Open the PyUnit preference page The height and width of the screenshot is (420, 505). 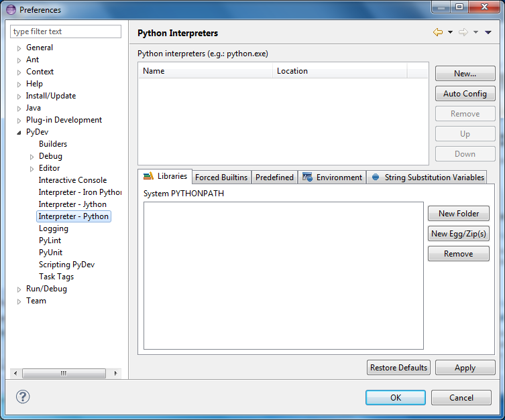(x=50, y=253)
